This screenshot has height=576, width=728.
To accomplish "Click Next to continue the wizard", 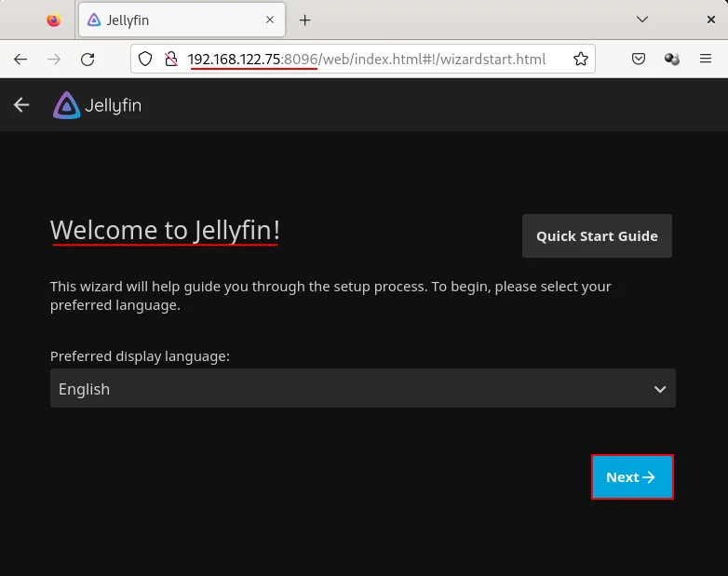I will coord(632,477).
